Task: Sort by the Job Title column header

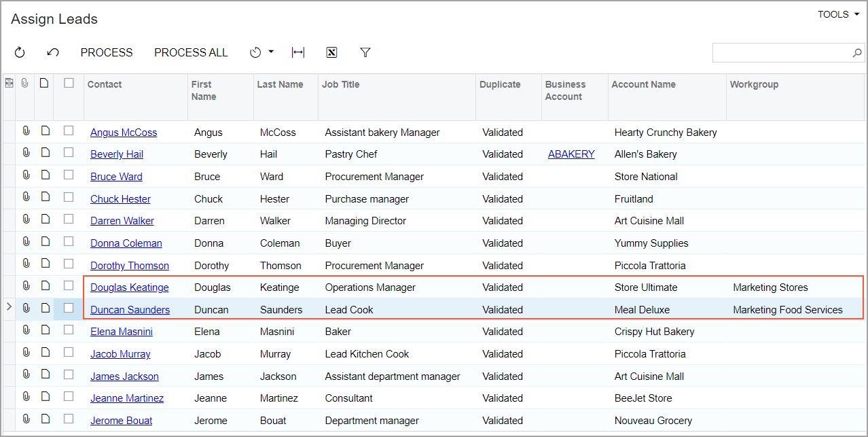Action: tap(342, 84)
